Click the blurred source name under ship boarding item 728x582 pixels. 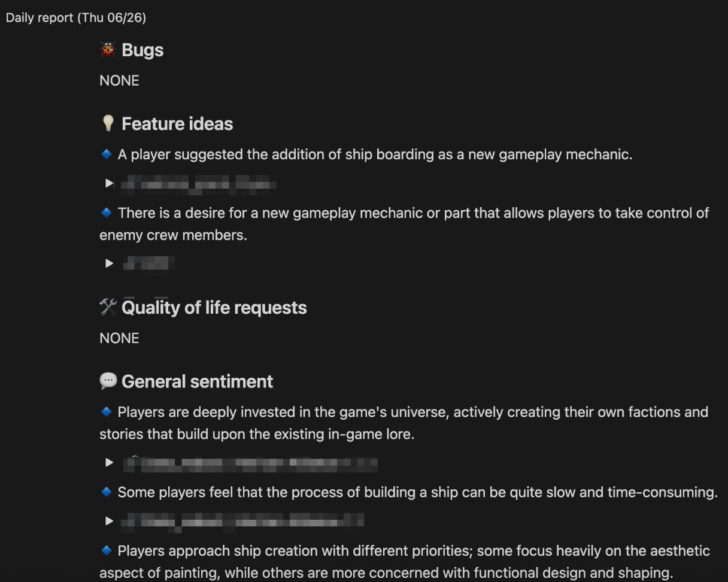198,183
